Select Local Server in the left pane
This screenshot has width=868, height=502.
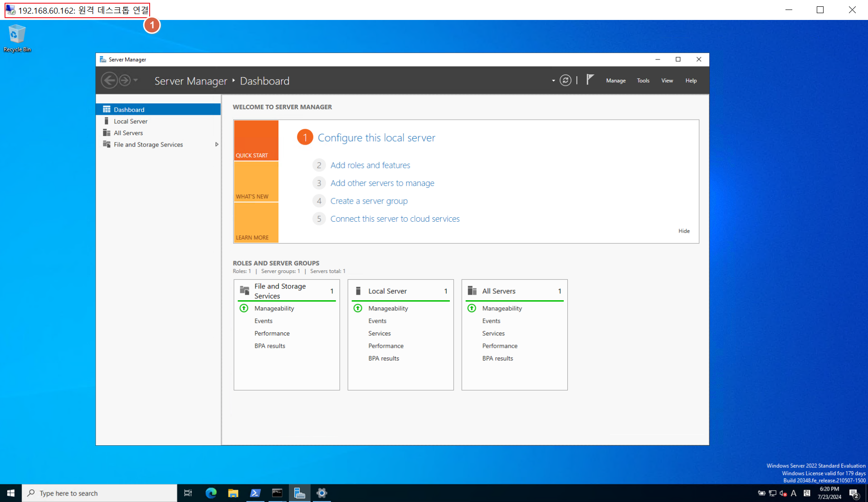click(158, 121)
